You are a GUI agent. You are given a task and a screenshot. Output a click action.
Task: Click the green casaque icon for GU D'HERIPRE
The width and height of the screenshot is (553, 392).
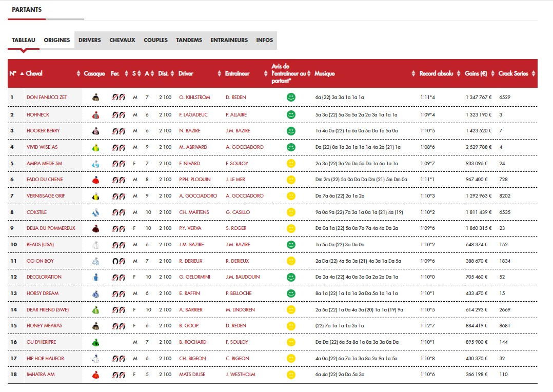pos(95,342)
